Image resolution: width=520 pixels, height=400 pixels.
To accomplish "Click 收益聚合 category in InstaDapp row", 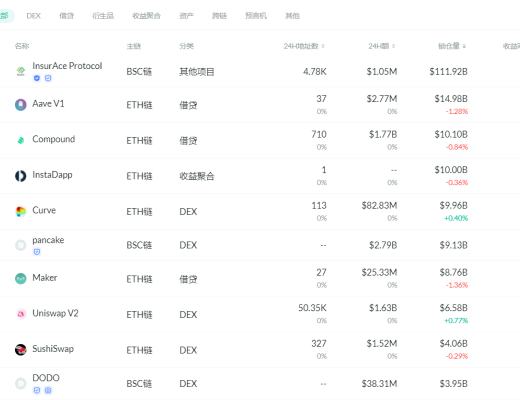I will pyautogui.click(x=197, y=176).
